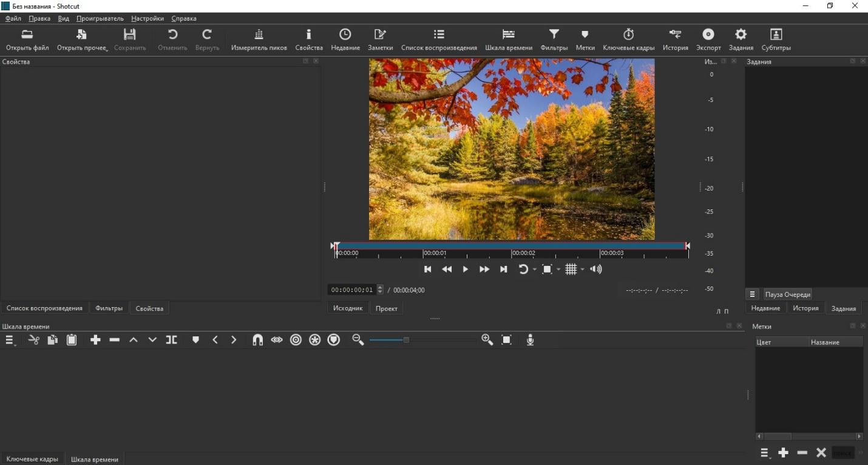
Task: Click the split at playhead timeline icon
Action: pyautogui.click(x=172, y=340)
